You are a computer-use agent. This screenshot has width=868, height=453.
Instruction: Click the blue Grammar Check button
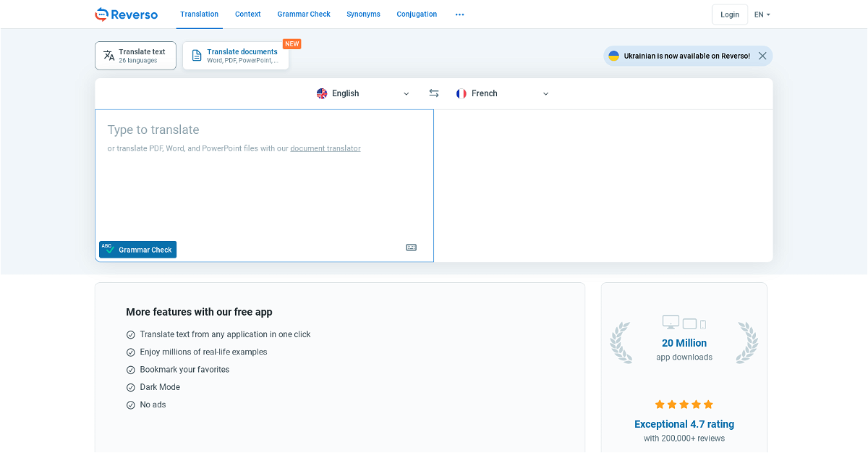coord(137,250)
